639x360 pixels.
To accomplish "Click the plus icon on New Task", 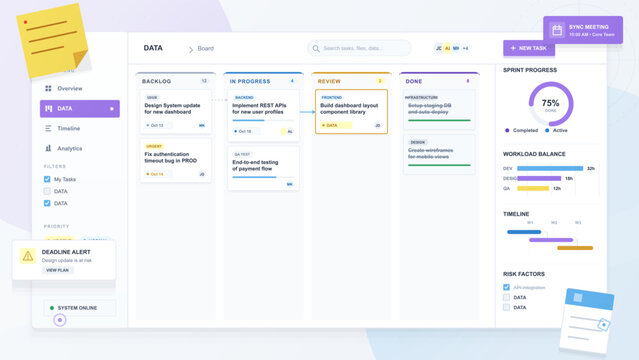I will point(513,48).
